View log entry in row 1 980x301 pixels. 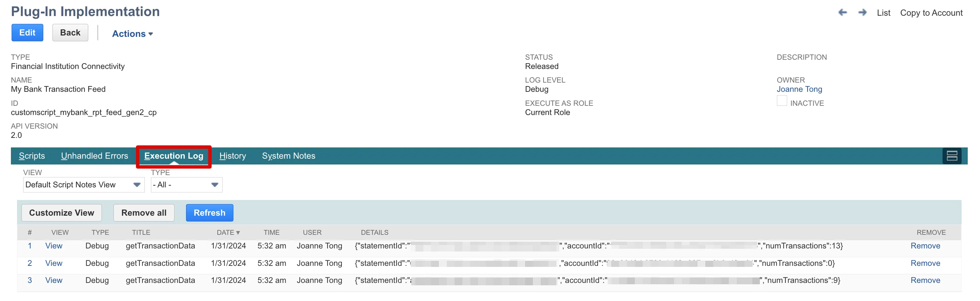53,246
